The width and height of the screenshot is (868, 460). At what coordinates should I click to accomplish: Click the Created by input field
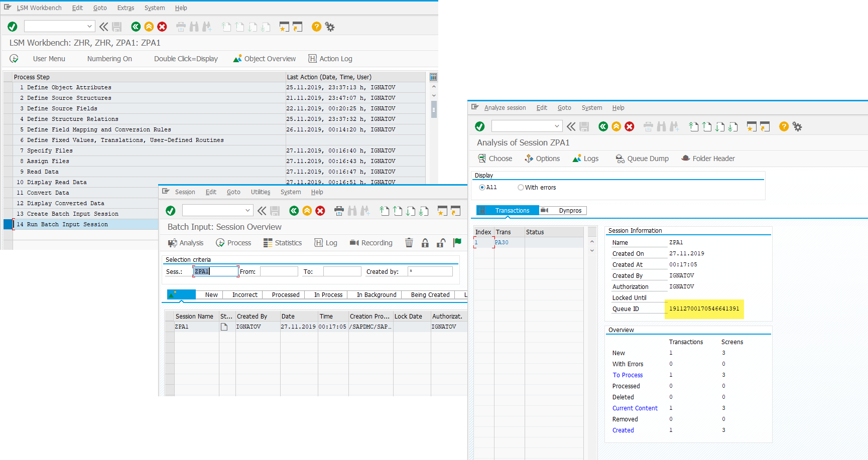coord(430,271)
